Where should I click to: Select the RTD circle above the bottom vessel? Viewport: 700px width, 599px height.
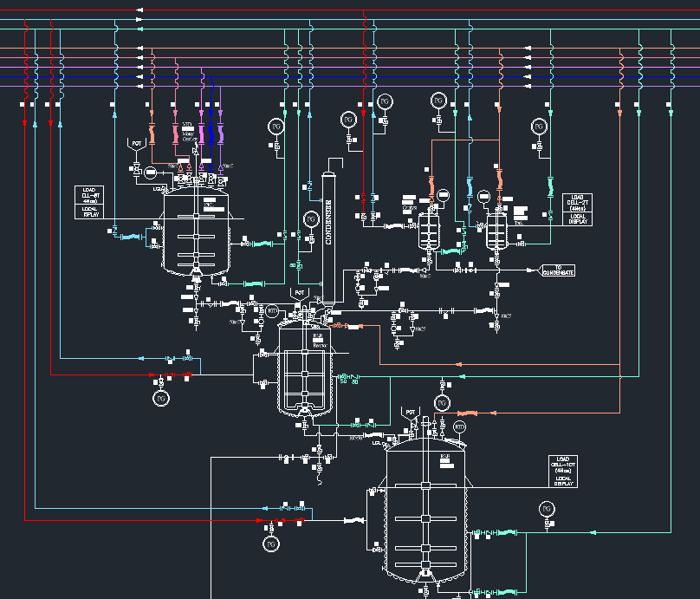tap(459, 426)
